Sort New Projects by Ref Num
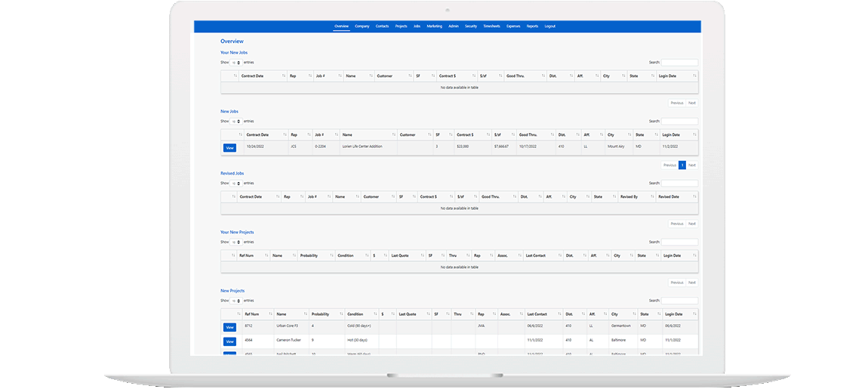868x389 pixels. 259,314
